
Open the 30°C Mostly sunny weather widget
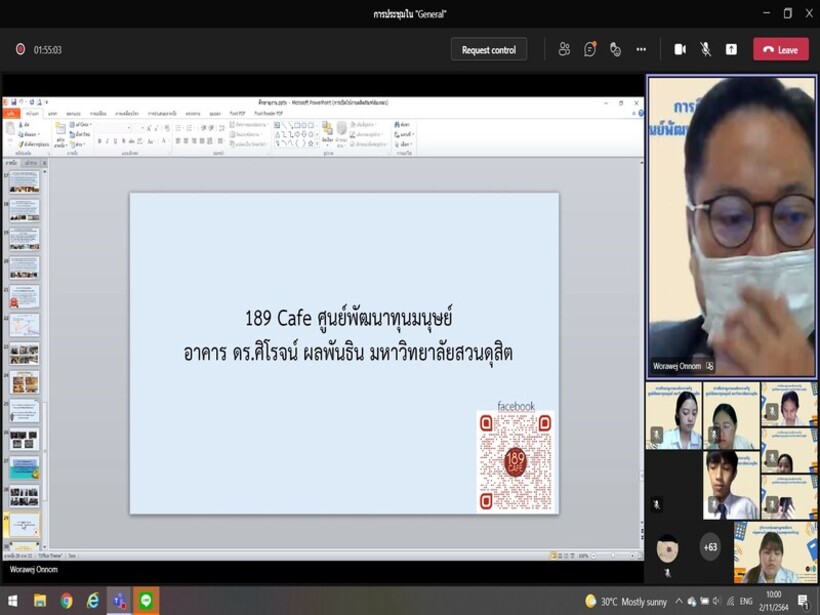pos(626,601)
